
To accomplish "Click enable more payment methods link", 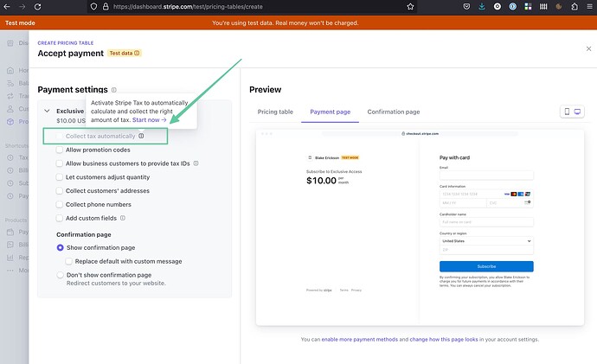I will [359, 339].
